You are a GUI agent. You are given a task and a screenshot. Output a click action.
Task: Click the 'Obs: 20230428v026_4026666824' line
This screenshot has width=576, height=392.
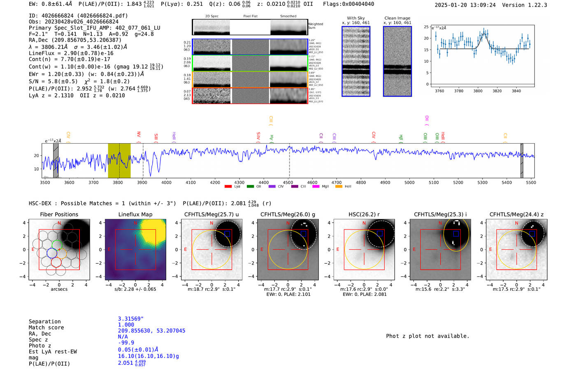click(x=74, y=22)
